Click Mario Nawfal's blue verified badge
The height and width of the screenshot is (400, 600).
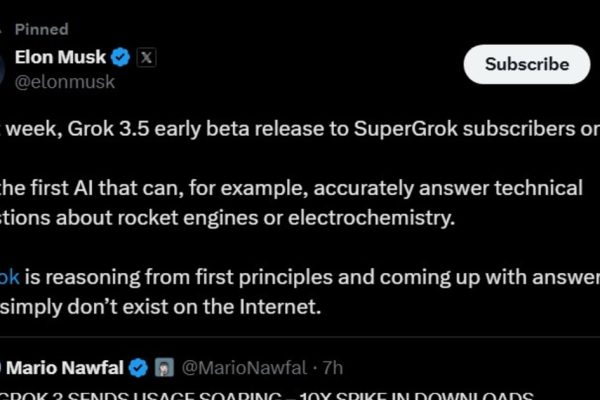click(x=138, y=368)
